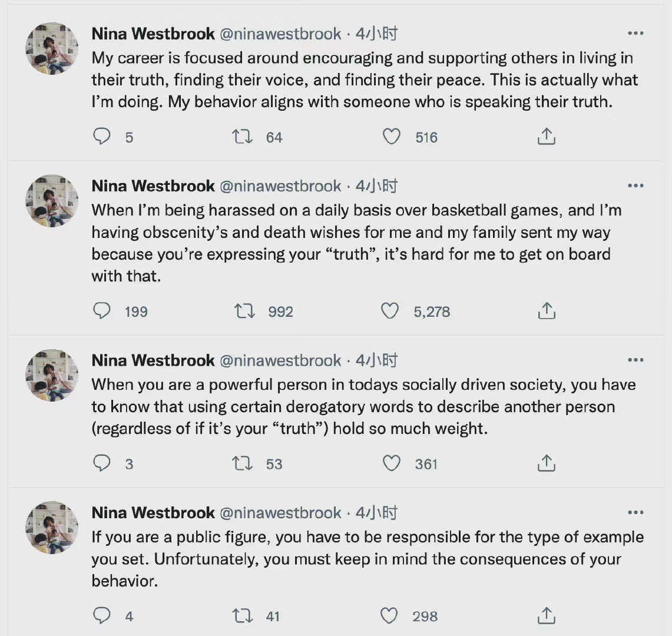
Task: Share the "public figure" tweet
Action: (x=547, y=616)
